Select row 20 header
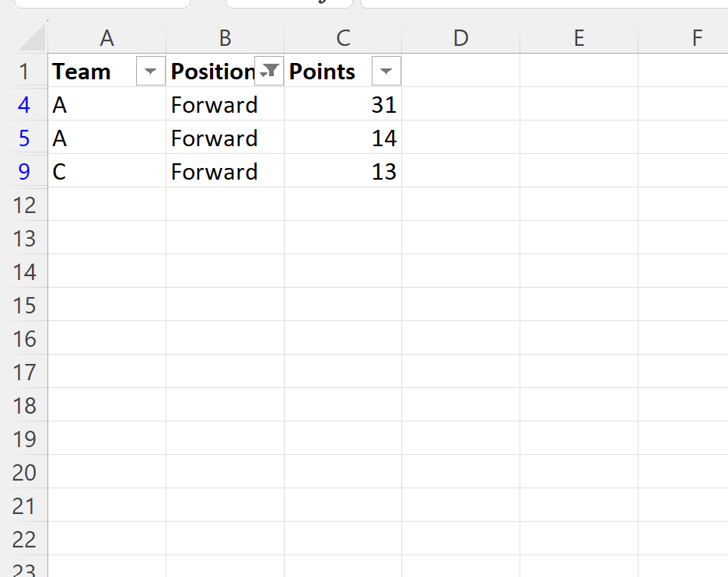 23,471
